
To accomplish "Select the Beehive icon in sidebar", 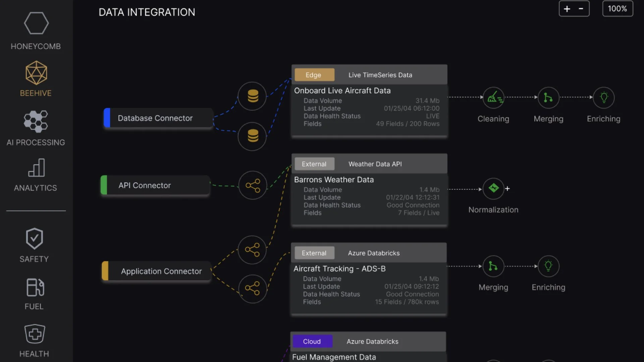I will [36, 73].
